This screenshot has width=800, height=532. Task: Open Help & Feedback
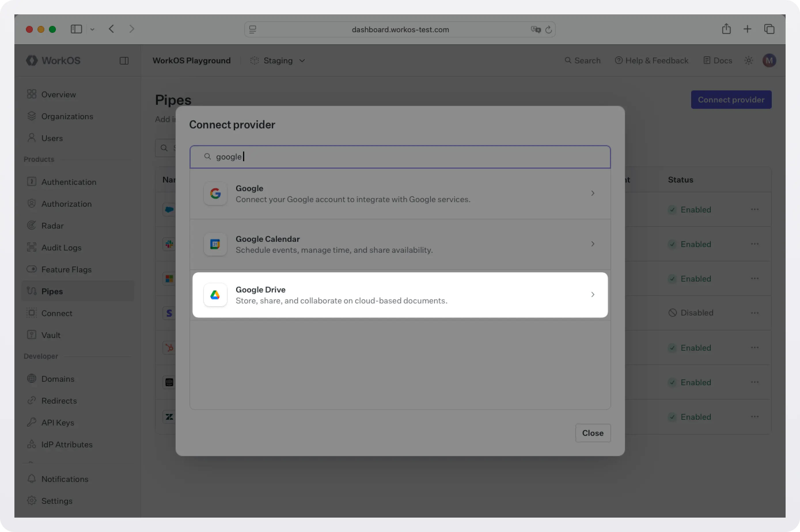point(651,60)
